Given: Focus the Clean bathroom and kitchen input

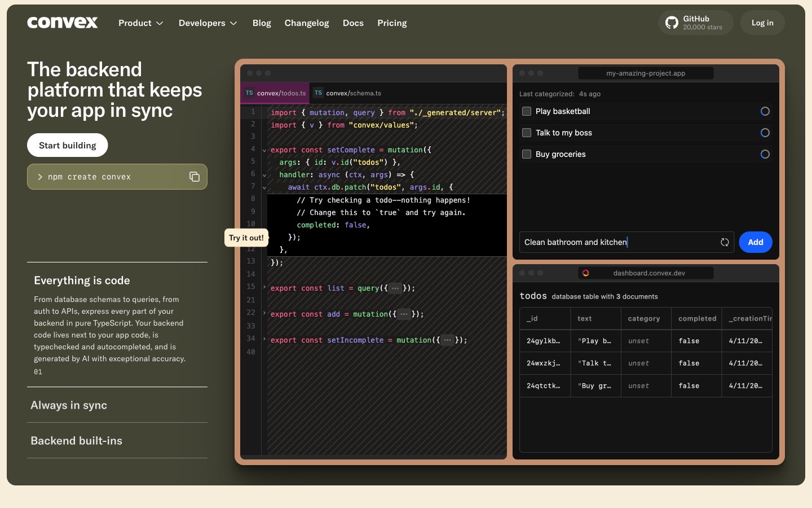Looking at the screenshot, I should [x=626, y=242].
